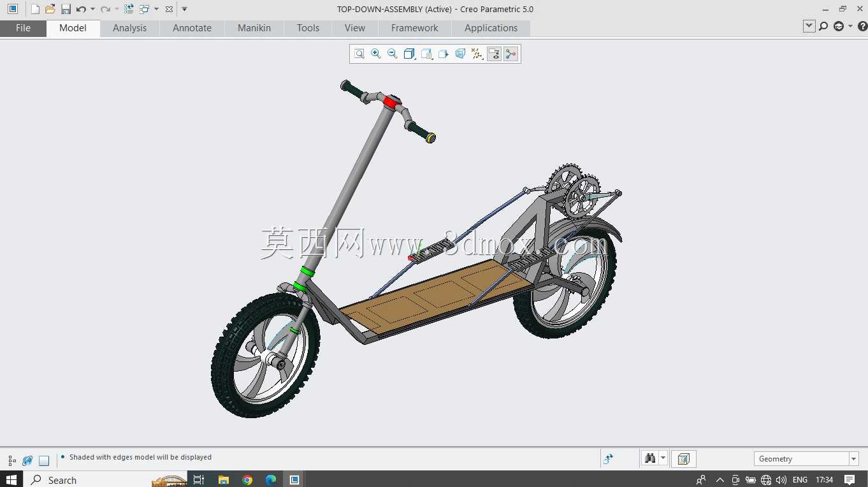The width and height of the screenshot is (868, 487).
Task: Switch to the View tab
Action: (355, 28)
